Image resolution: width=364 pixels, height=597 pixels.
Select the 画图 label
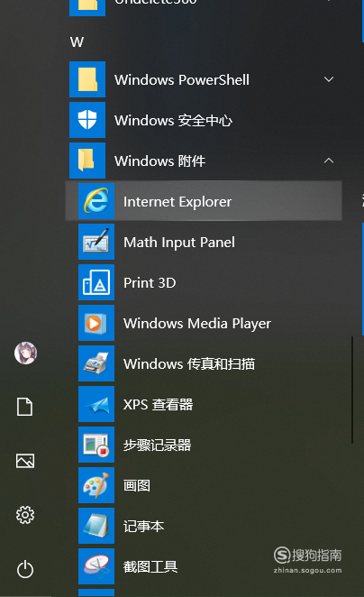[137, 485]
